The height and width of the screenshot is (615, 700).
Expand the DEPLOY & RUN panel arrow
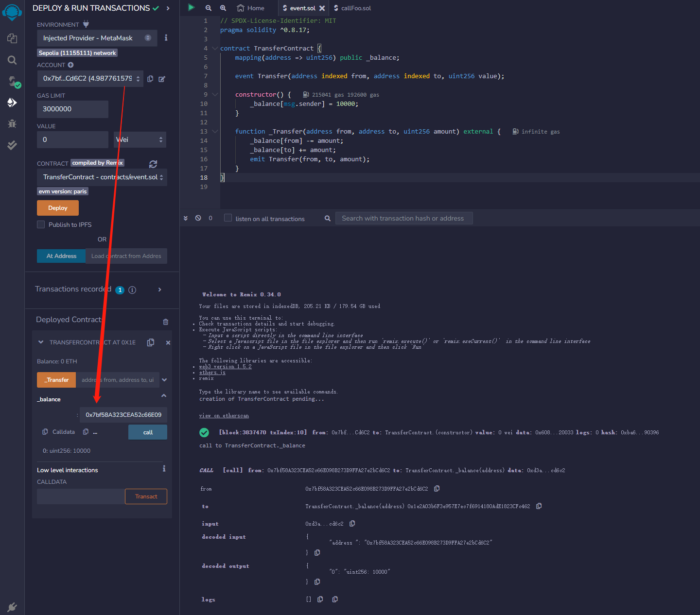[168, 8]
